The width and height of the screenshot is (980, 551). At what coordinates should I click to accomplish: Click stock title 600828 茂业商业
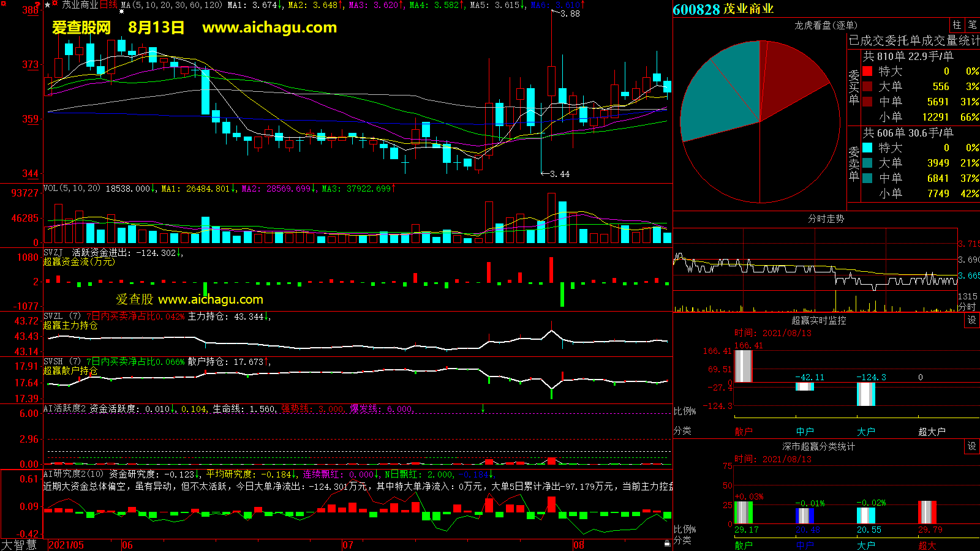723,9
